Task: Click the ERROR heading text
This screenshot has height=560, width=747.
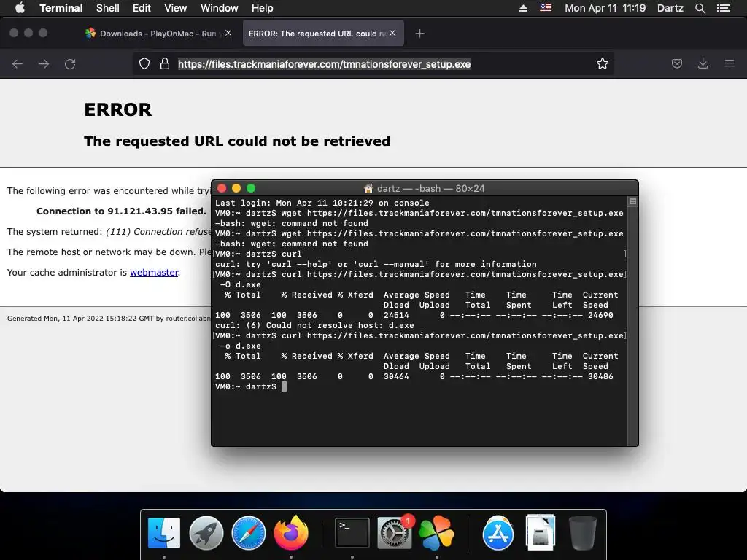Action: click(x=117, y=109)
